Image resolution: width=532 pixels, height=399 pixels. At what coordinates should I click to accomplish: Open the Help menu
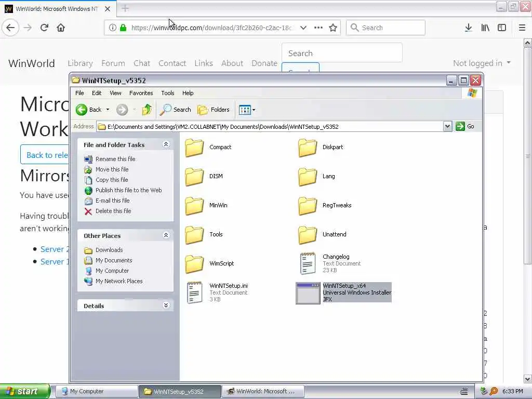click(x=188, y=93)
